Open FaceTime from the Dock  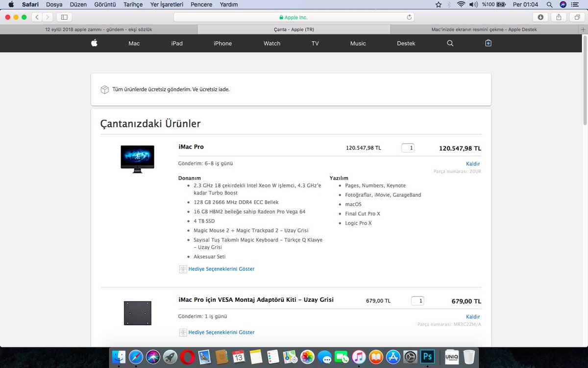(x=342, y=357)
